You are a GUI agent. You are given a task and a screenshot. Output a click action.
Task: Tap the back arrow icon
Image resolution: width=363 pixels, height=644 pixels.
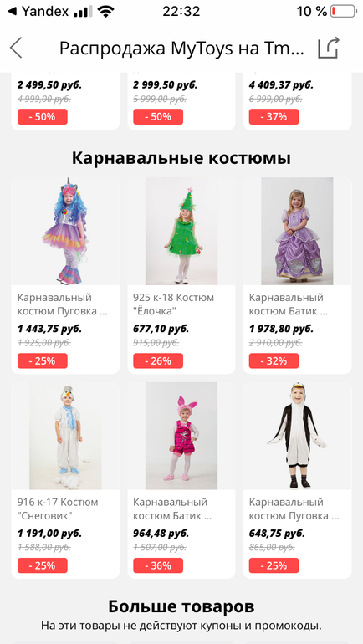point(17,48)
